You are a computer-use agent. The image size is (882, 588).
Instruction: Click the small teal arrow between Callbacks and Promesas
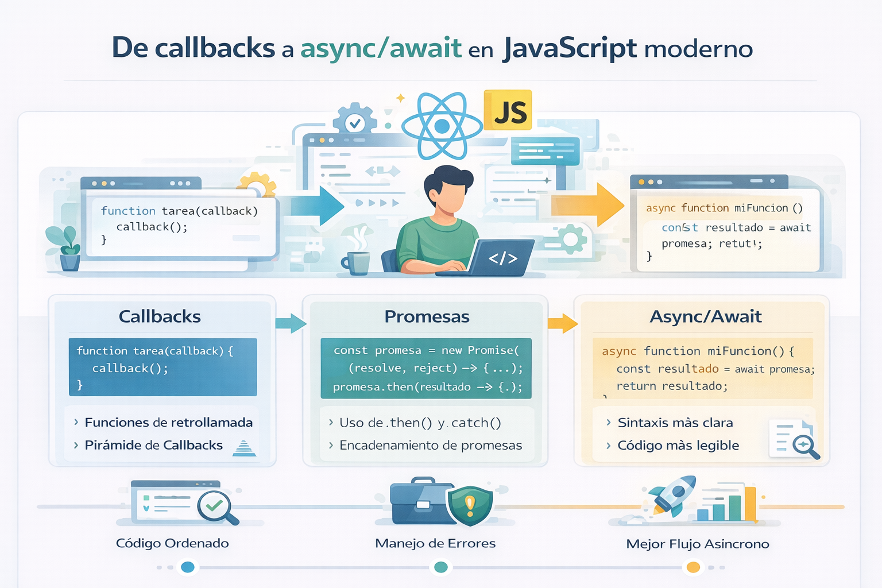click(x=291, y=323)
